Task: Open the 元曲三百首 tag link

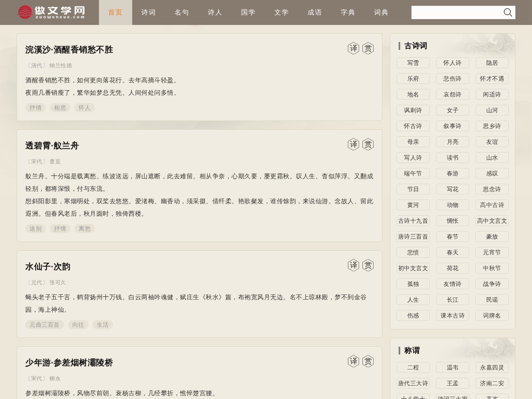Action: (44, 325)
